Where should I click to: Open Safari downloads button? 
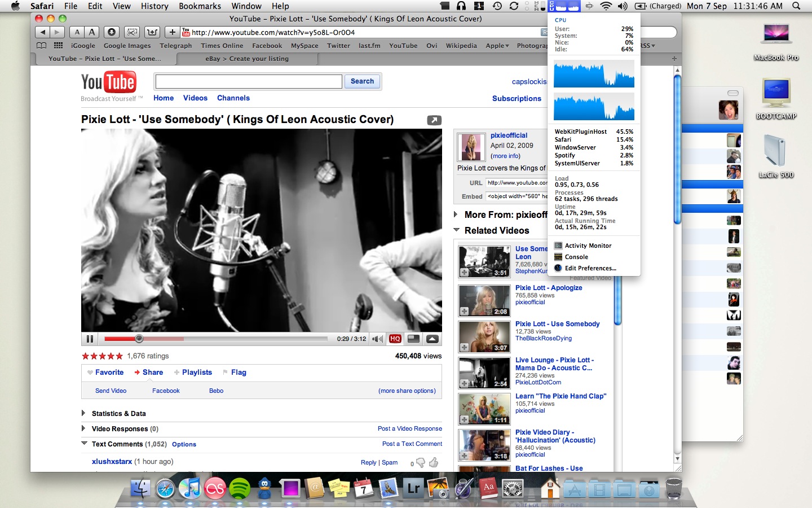tap(112, 32)
